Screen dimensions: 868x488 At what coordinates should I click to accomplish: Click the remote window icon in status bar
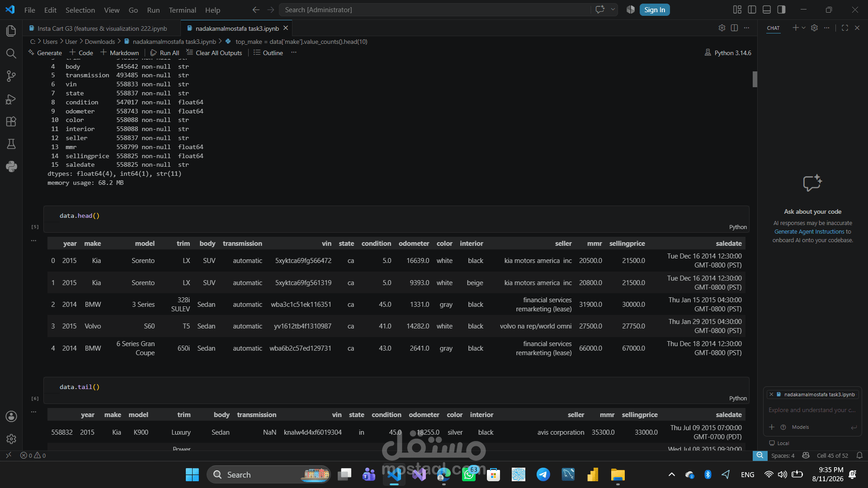click(x=9, y=455)
